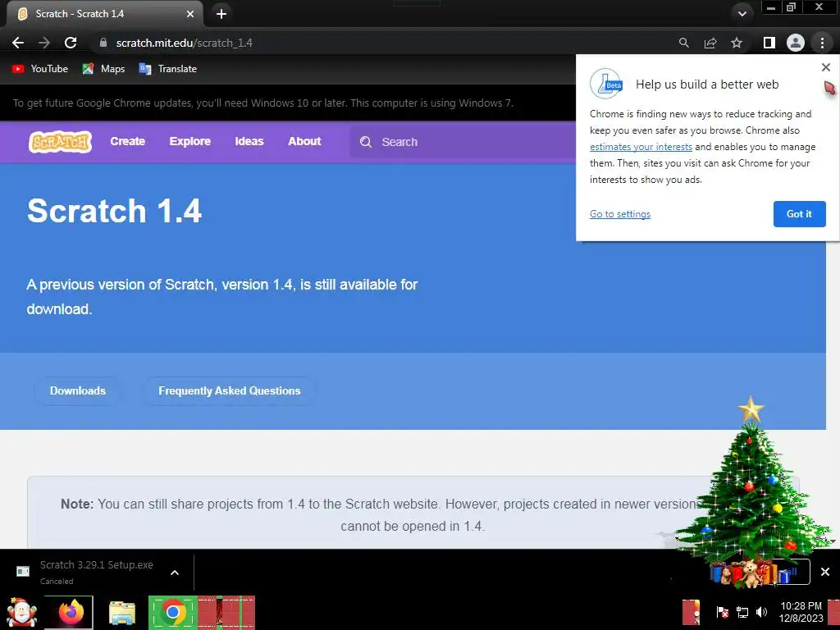Open the Ideas menu item
The image size is (840, 630).
[x=249, y=141]
